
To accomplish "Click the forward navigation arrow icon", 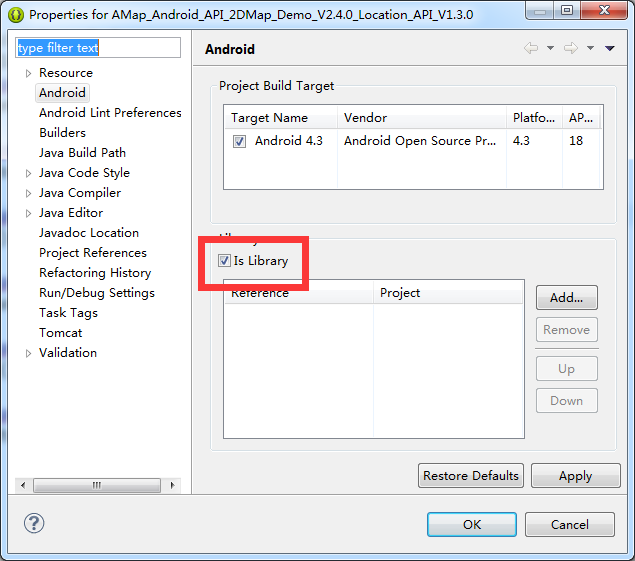I will tap(571, 48).
